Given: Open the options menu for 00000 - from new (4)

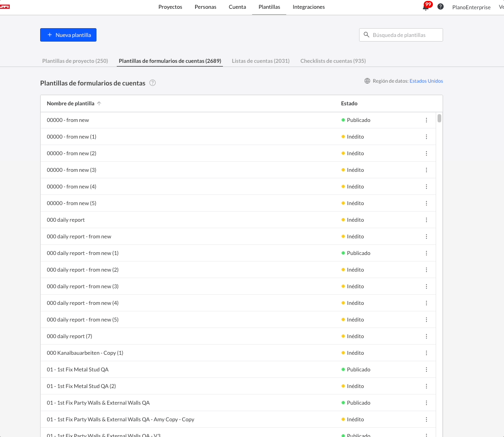Looking at the screenshot, I should point(426,187).
